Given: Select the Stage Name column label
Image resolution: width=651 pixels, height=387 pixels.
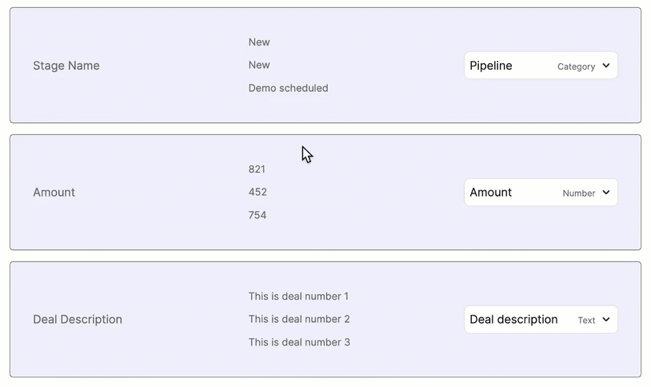Looking at the screenshot, I should (66, 66).
